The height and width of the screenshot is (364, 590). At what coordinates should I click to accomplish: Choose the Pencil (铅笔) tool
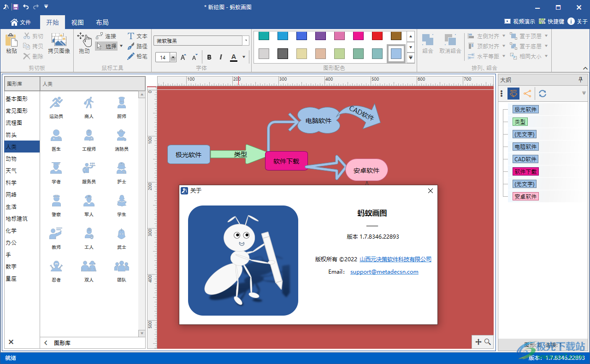click(137, 56)
